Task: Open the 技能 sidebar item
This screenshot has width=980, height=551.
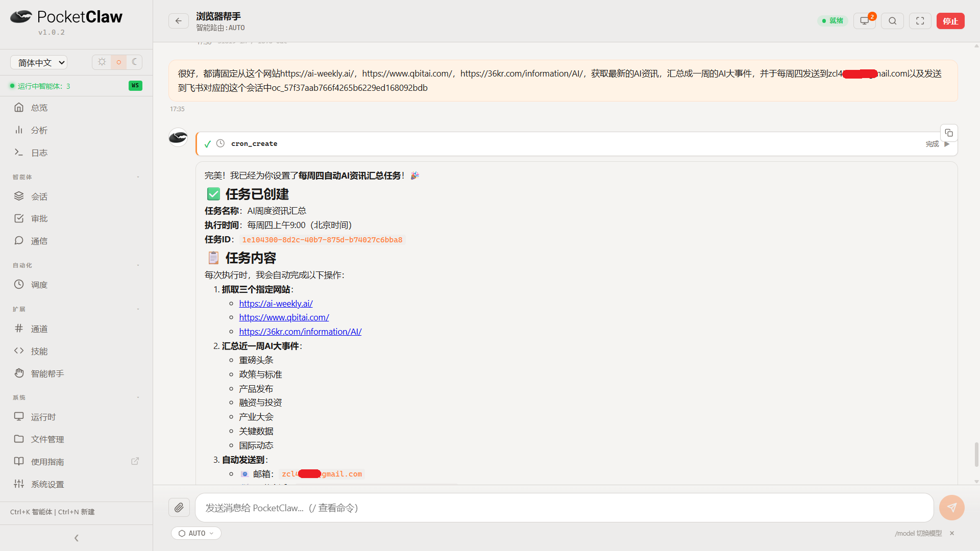Action: coord(77,351)
